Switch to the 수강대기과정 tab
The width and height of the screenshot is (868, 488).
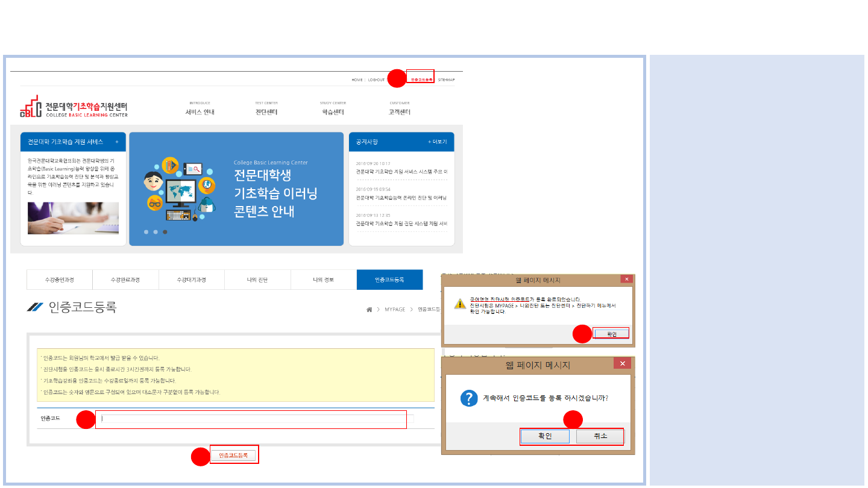tap(192, 280)
